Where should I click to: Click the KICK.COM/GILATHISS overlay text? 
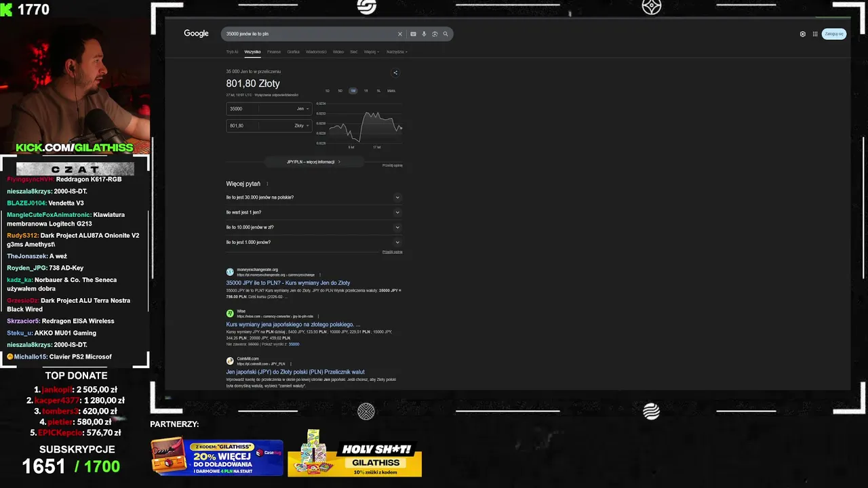(75, 148)
